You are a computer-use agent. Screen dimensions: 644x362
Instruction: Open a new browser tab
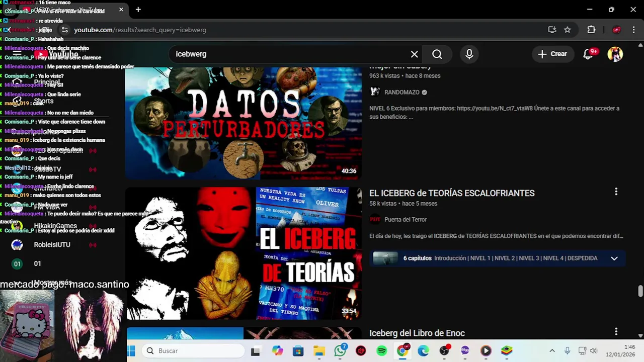coord(138,10)
